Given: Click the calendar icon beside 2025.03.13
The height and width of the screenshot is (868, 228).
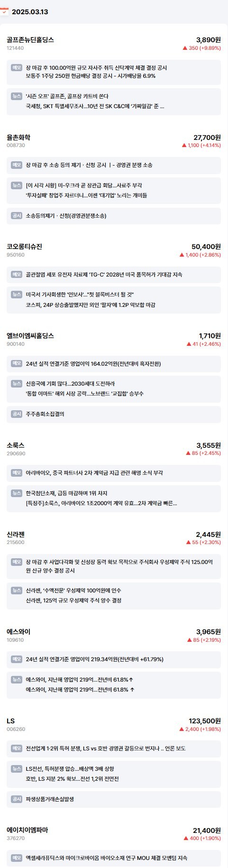Looking at the screenshot, I should pos(4,11).
